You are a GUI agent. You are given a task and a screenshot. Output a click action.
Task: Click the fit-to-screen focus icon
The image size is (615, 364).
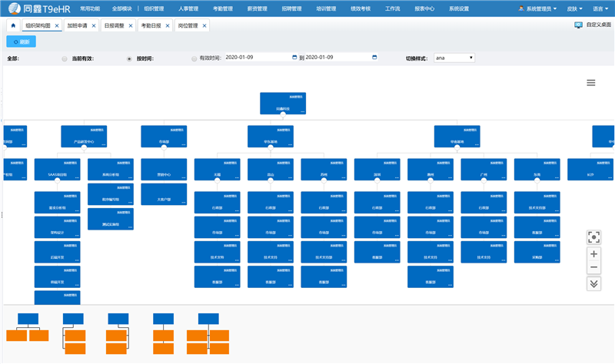(x=593, y=237)
